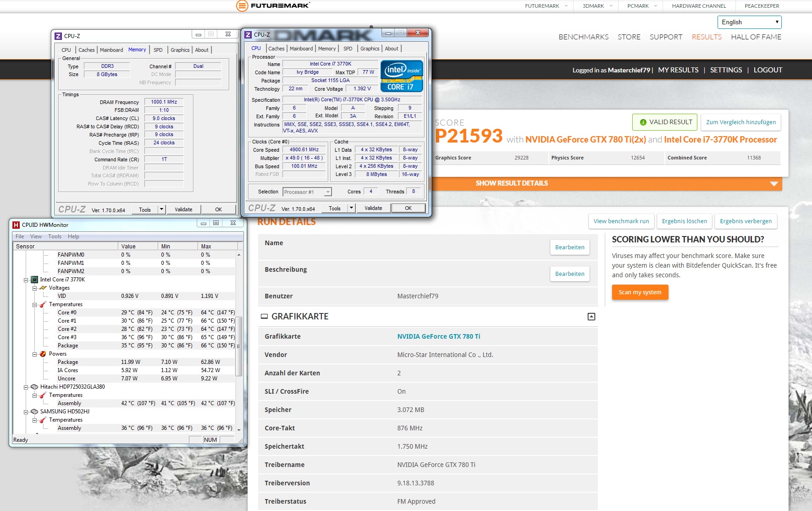Go to the BENCHMARKS page
The image size is (812, 511).
click(x=583, y=37)
